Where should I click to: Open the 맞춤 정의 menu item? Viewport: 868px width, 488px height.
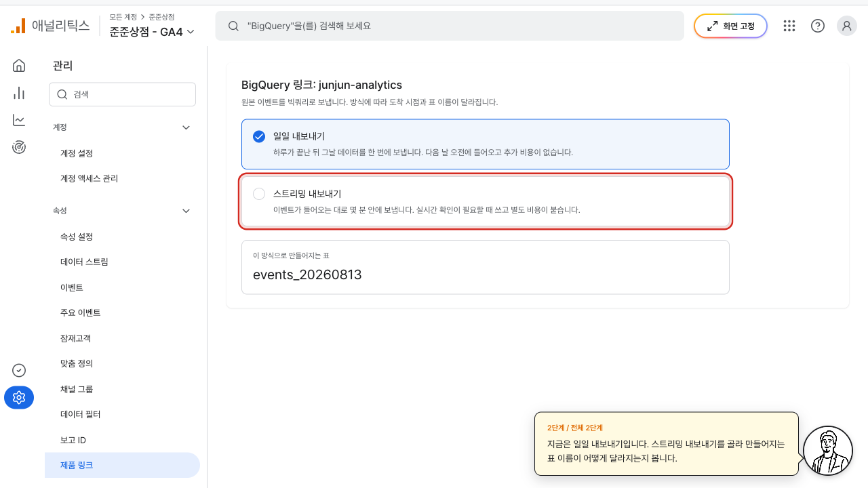pos(122,363)
